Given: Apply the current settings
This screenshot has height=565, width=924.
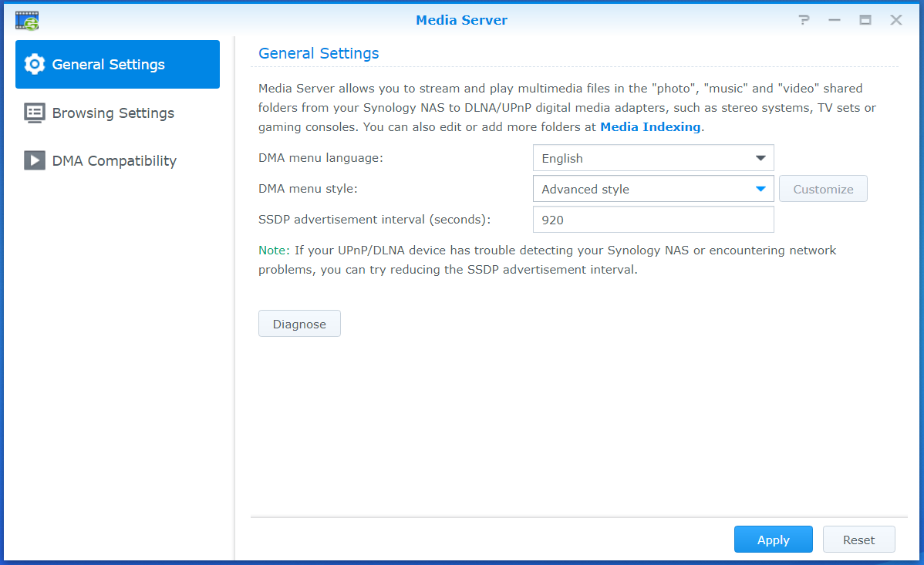Looking at the screenshot, I should [x=773, y=539].
